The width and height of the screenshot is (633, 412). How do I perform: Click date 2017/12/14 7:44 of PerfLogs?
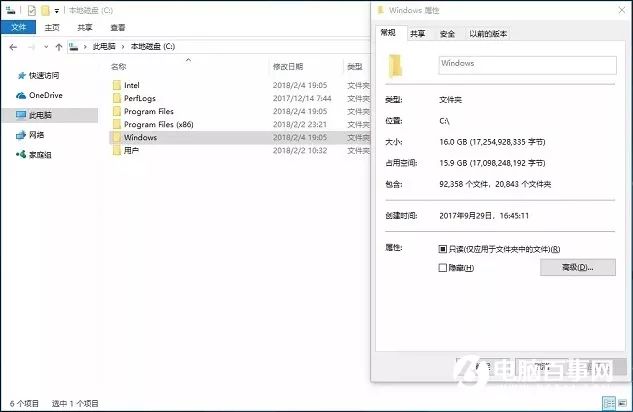(x=302, y=98)
